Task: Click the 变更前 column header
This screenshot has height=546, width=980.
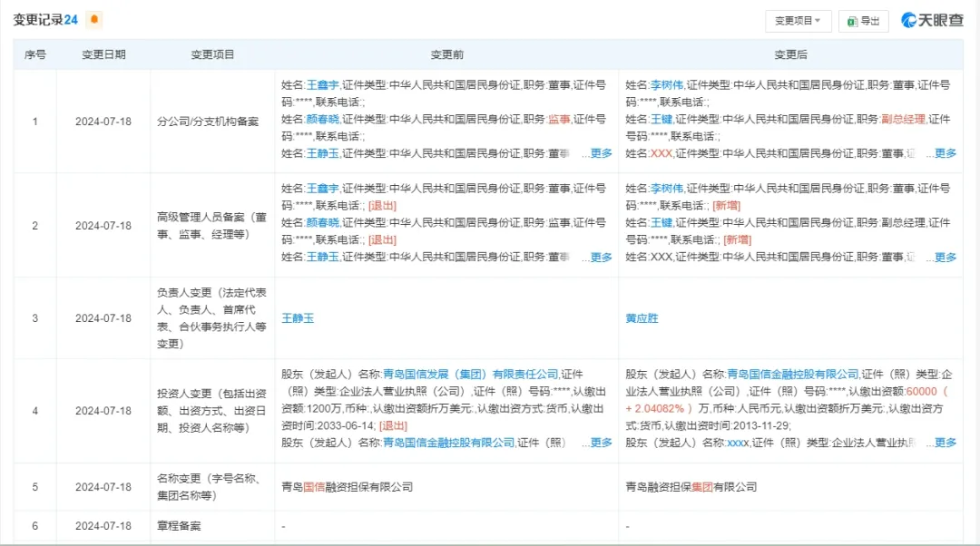Action: pos(446,54)
